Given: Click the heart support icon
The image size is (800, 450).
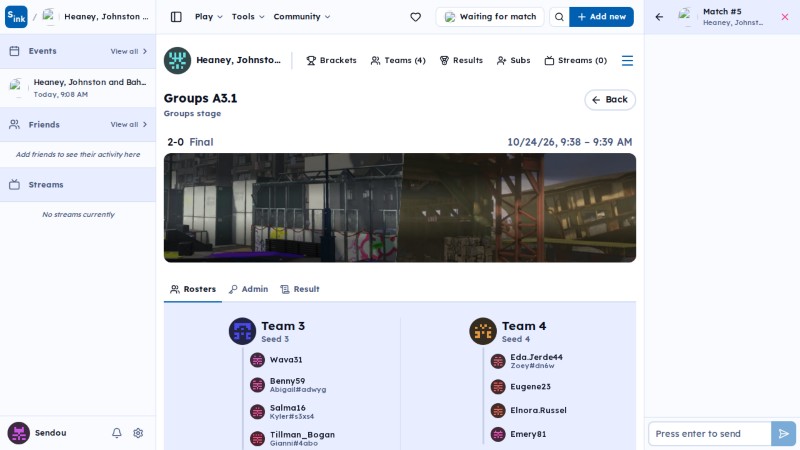Looking at the screenshot, I should pyautogui.click(x=415, y=17).
